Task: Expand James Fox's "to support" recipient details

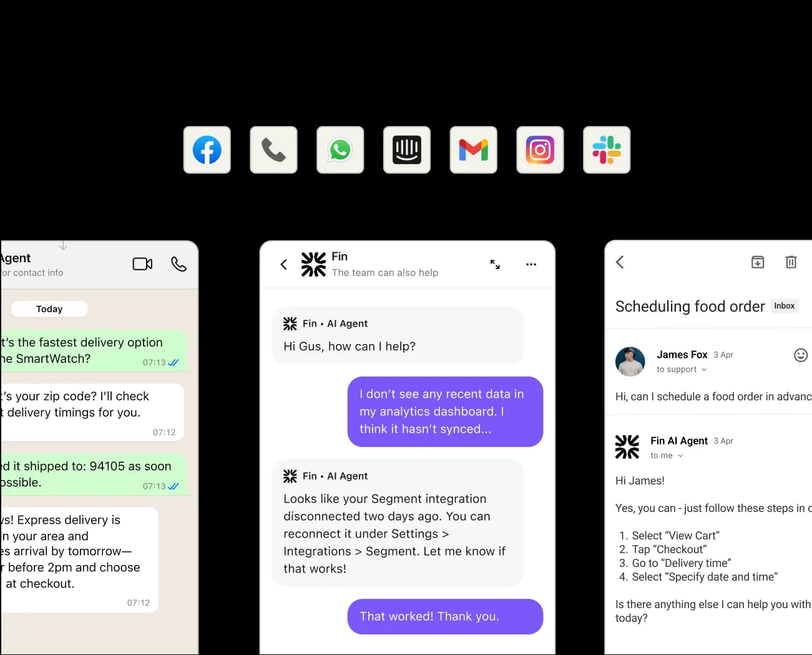Action: point(682,370)
